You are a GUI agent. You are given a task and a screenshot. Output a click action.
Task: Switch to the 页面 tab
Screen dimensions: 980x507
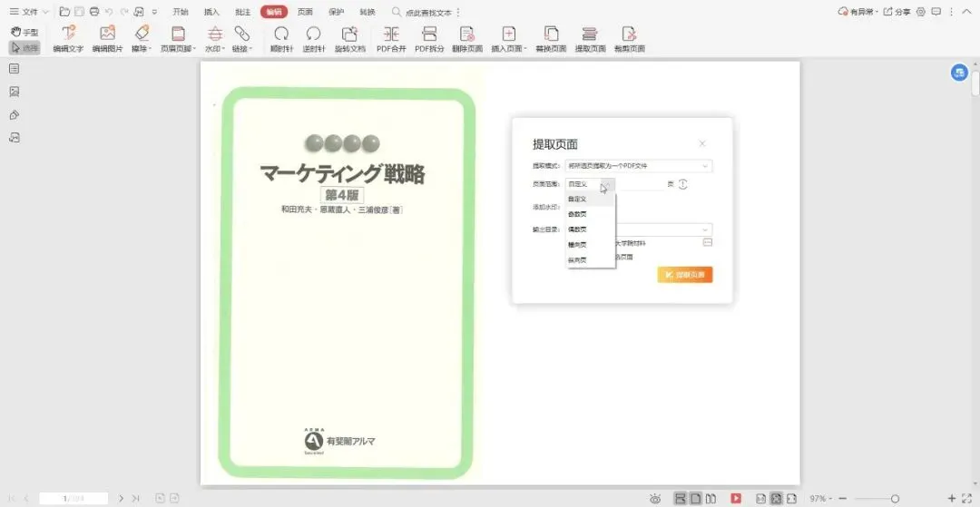click(305, 12)
